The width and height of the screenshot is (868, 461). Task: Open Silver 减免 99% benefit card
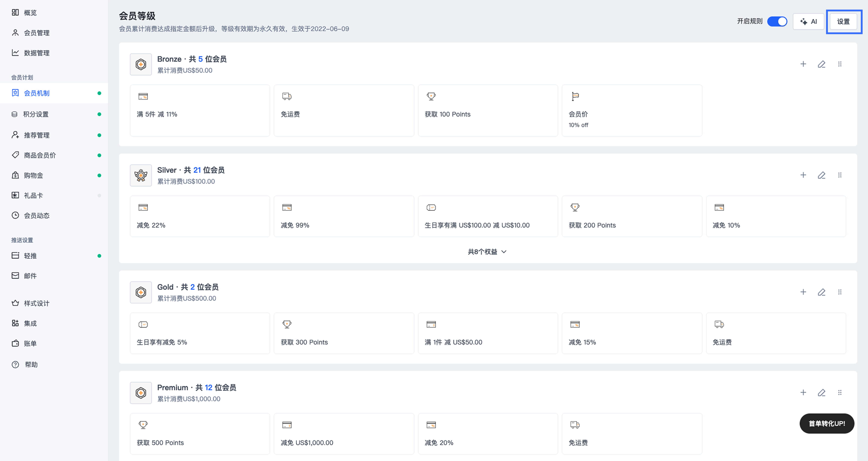point(344,216)
